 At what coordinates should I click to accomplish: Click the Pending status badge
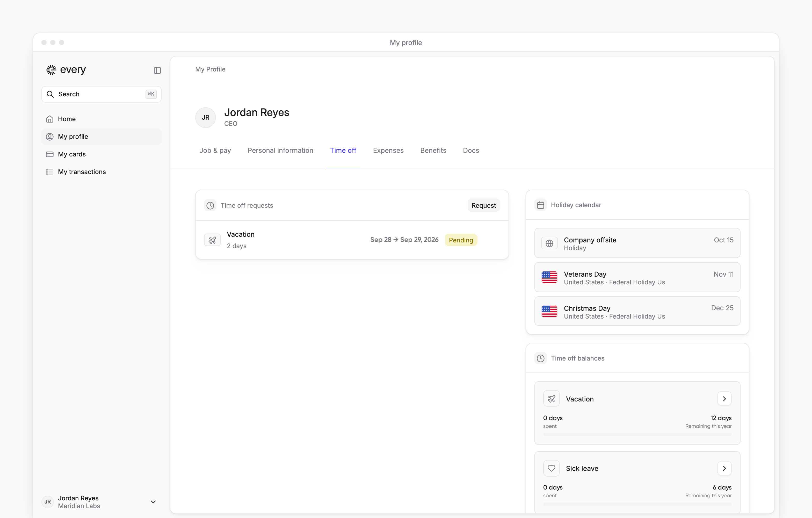[461, 240]
